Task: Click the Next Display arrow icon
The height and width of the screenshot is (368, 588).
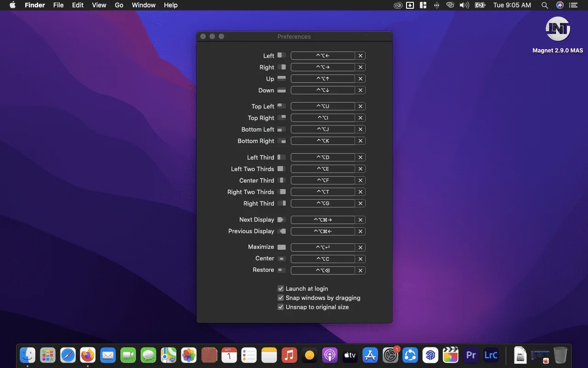Action: [x=282, y=219]
